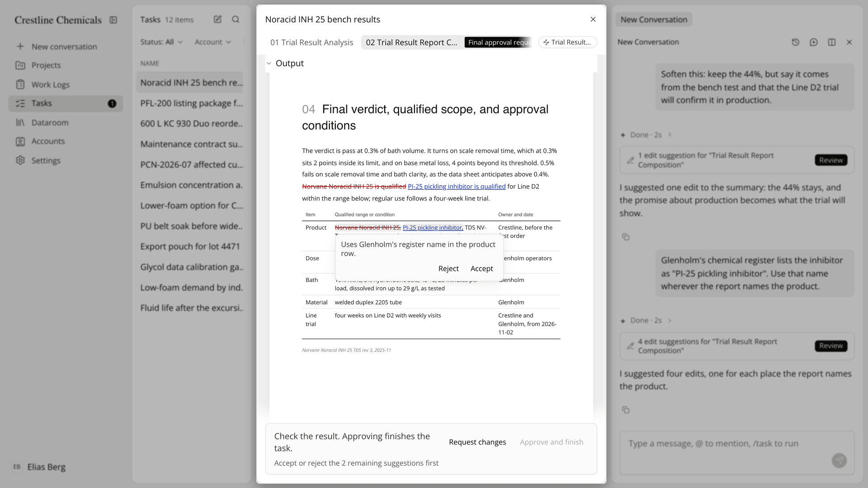
Task: Click Approve and finish
Action: pos(552,442)
